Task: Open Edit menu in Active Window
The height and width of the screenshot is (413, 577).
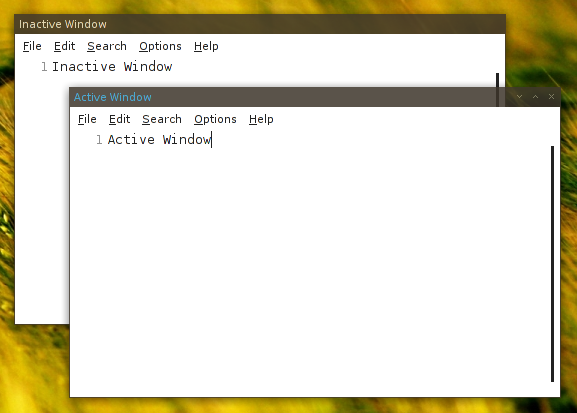Action: coord(120,119)
